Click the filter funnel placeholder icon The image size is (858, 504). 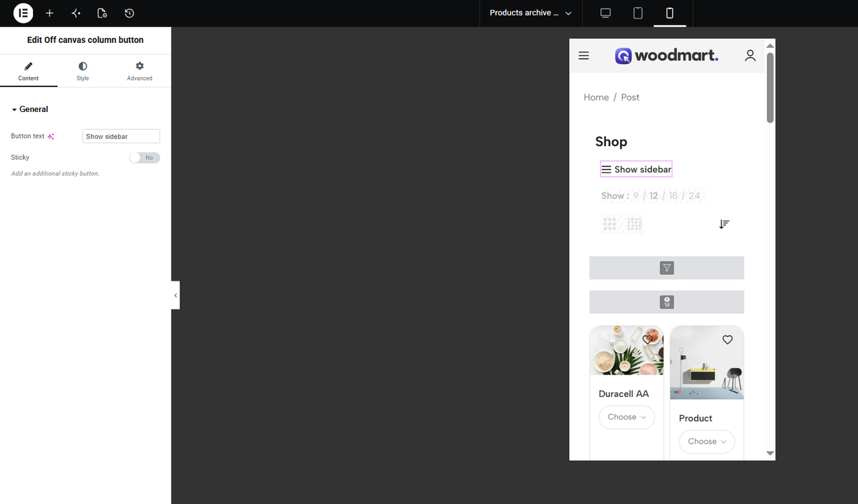click(667, 268)
